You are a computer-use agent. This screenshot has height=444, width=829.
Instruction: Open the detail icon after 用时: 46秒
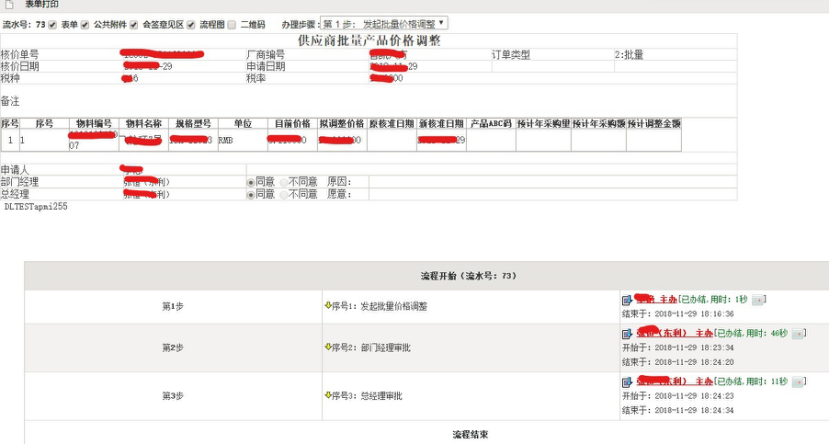[797, 333]
